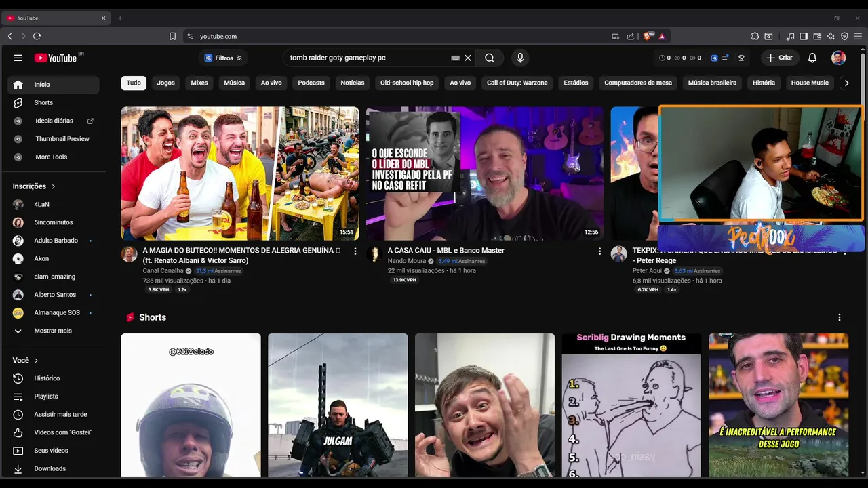The height and width of the screenshot is (488, 868).
Task: Select the Música filter chip
Action: point(234,83)
